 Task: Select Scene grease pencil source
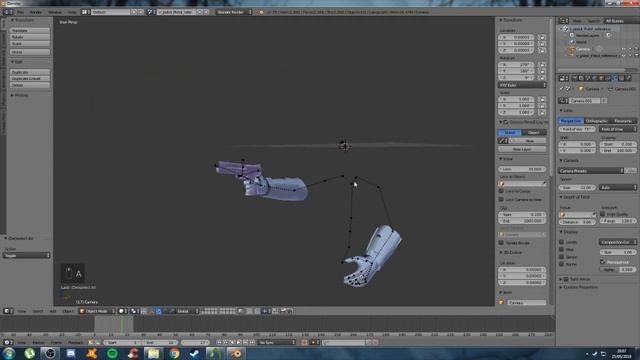click(510, 132)
